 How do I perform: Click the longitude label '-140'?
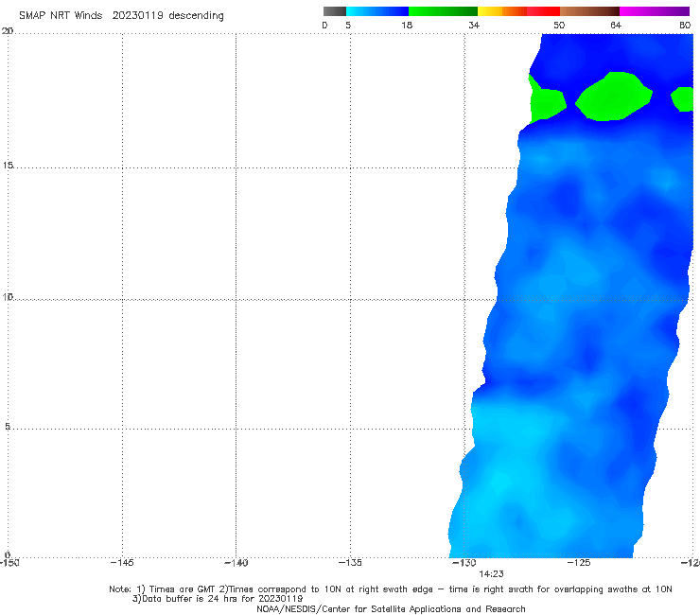pyautogui.click(x=236, y=562)
